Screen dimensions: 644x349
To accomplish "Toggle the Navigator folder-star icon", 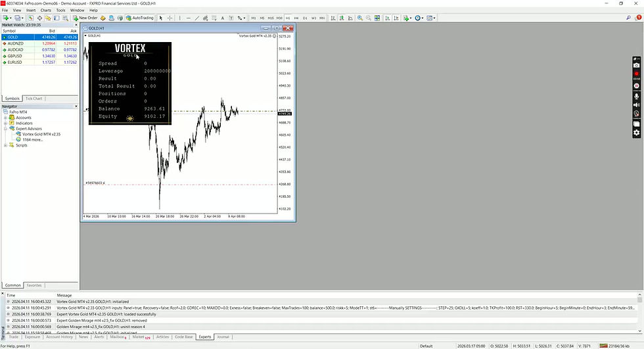I will [x=48, y=18].
